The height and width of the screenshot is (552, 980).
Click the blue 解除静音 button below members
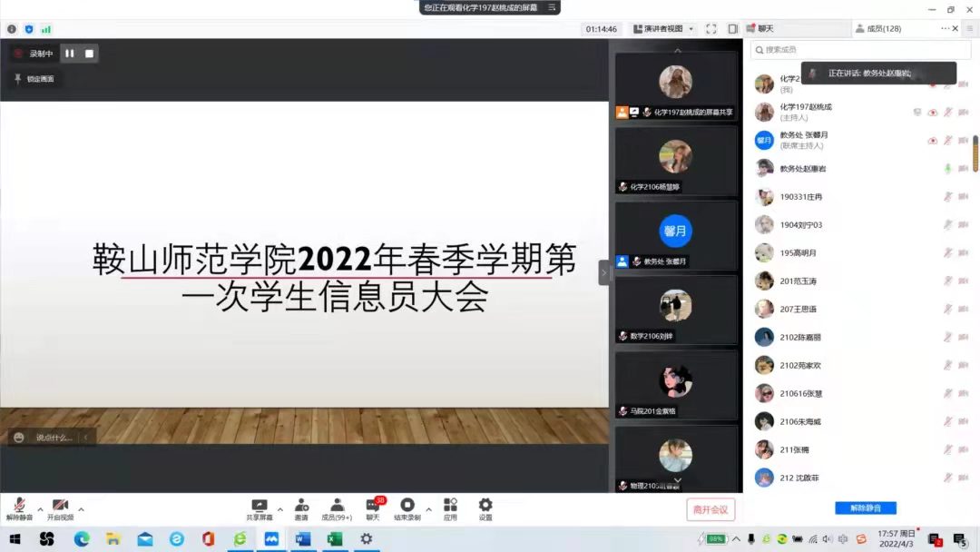point(867,508)
